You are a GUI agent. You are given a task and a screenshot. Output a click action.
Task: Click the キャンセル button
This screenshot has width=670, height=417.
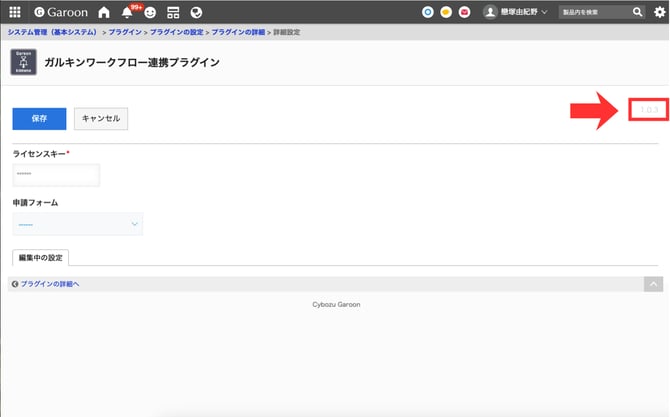pyautogui.click(x=101, y=118)
